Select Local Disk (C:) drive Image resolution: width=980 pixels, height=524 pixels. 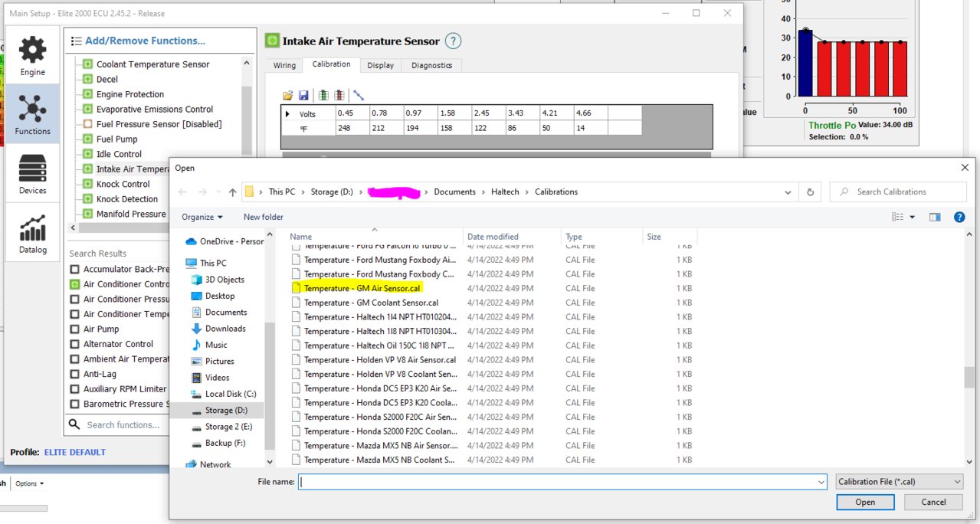[x=223, y=394]
